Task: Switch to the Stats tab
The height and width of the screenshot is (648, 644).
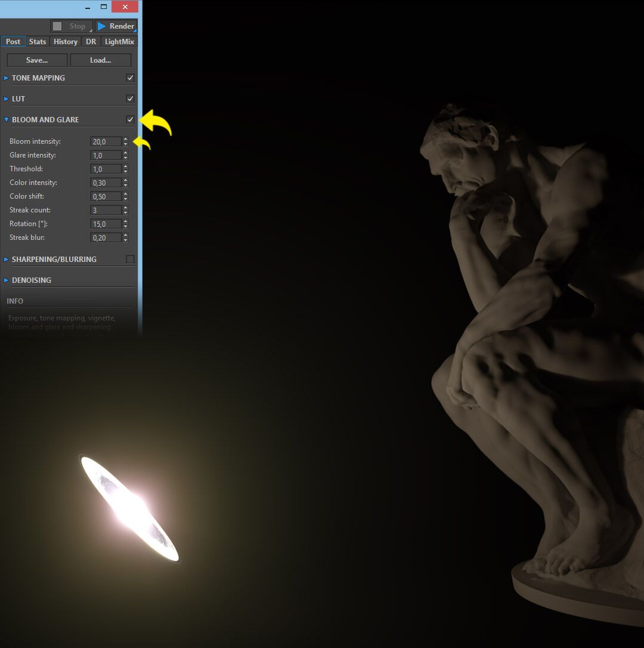Action: click(x=38, y=41)
